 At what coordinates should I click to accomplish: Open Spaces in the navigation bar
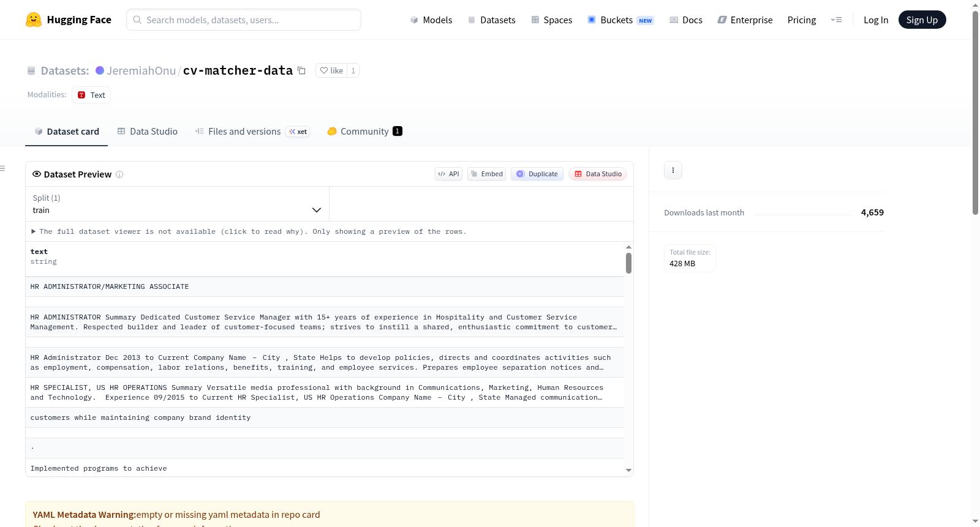tap(551, 20)
